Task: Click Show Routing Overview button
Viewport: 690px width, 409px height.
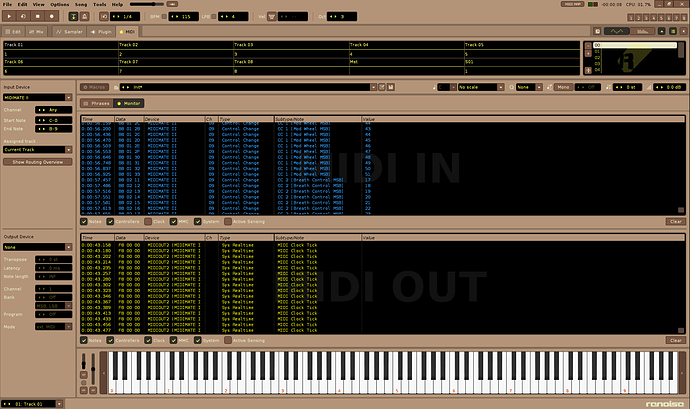Action: pyautogui.click(x=37, y=162)
